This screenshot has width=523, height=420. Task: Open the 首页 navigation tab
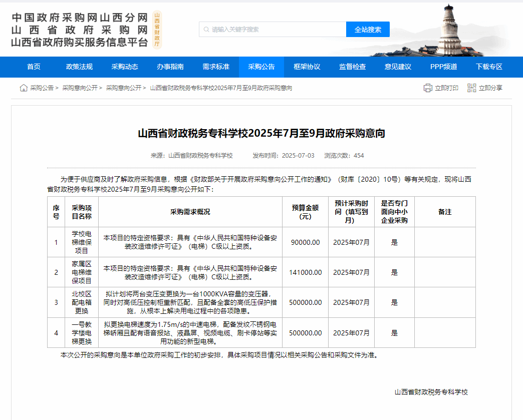click(x=34, y=67)
